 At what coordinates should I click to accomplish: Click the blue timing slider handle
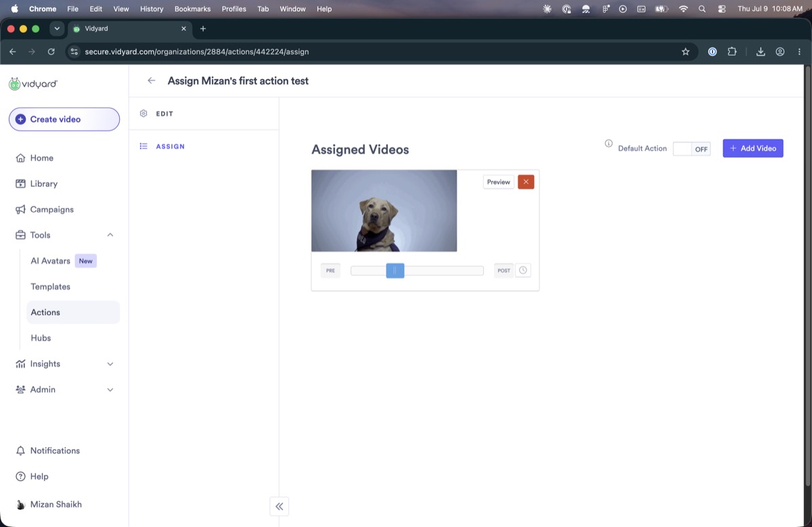(x=395, y=271)
